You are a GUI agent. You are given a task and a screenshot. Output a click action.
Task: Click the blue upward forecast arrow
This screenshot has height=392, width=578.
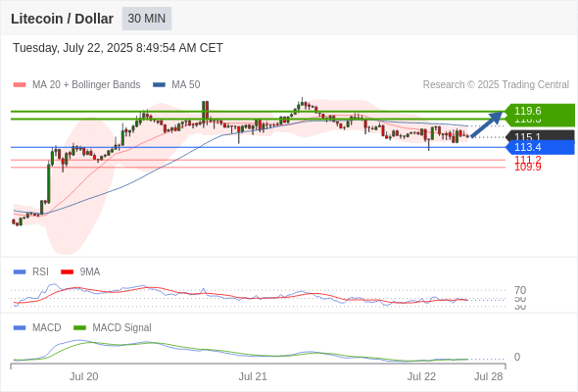(487, 124)
